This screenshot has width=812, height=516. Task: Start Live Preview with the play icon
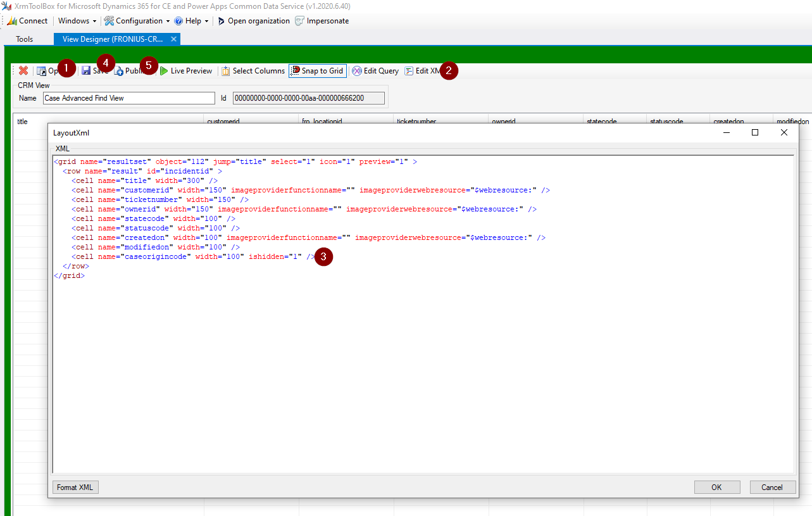point(164,71)
